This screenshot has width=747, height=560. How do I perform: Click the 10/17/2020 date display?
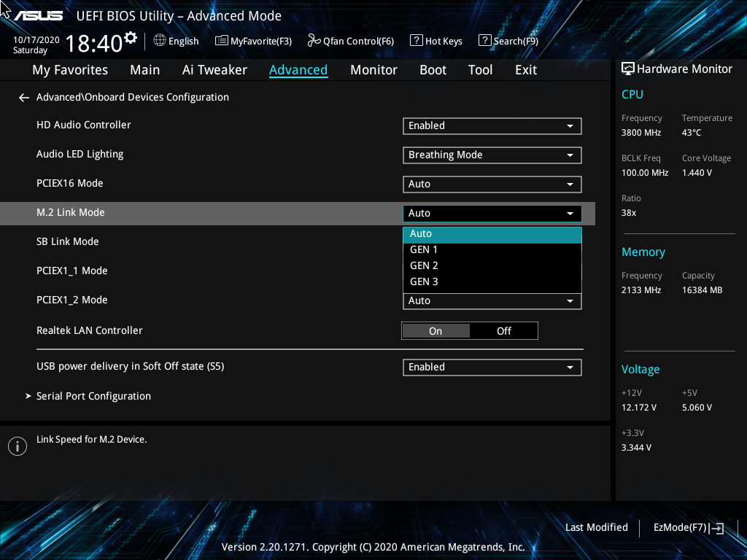(36, 40)
